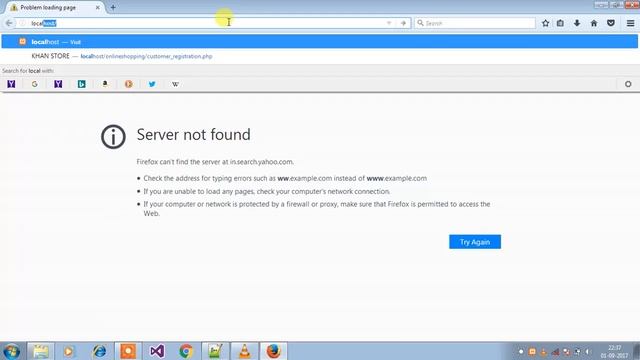
Task: Click the text mentioning in.search.yahoo.com
Action: click(x=215, y=162)
